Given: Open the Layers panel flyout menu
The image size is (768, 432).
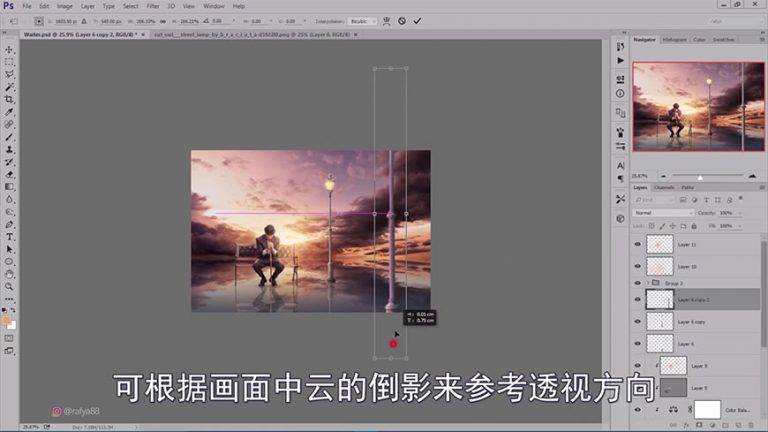Looking at the screenshot, I should [x=762, y=188].
